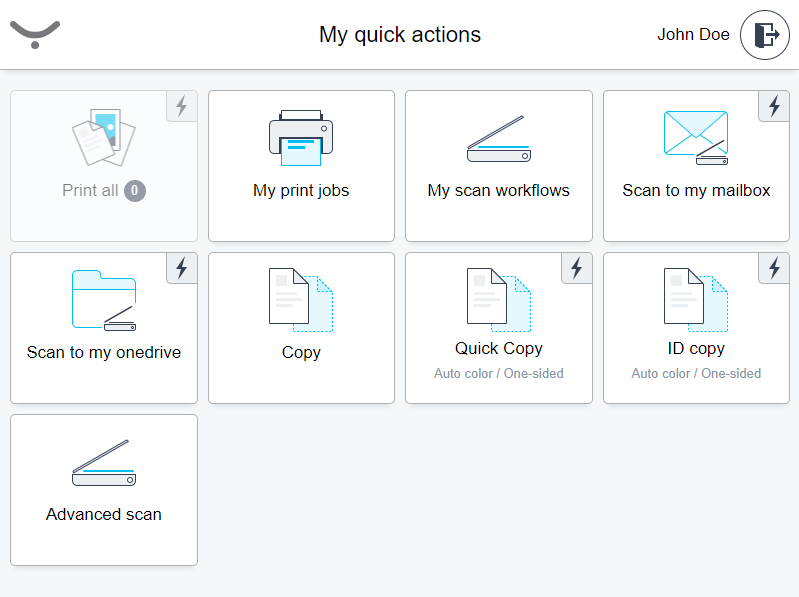Viewport: 799px width, 597px height.
Task: Click the "My print jobs" text label
Action: pyautogui.click(x=301, y=191)
